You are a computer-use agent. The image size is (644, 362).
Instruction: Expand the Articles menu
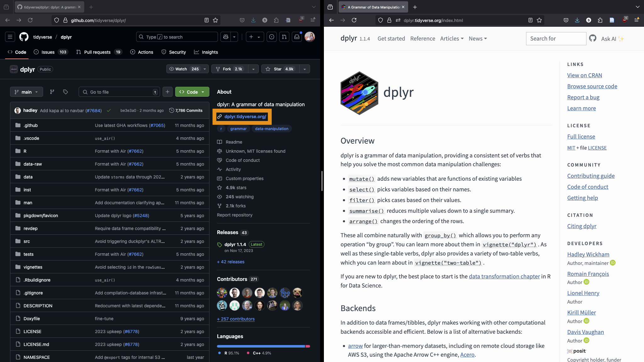tap(452, 38)
